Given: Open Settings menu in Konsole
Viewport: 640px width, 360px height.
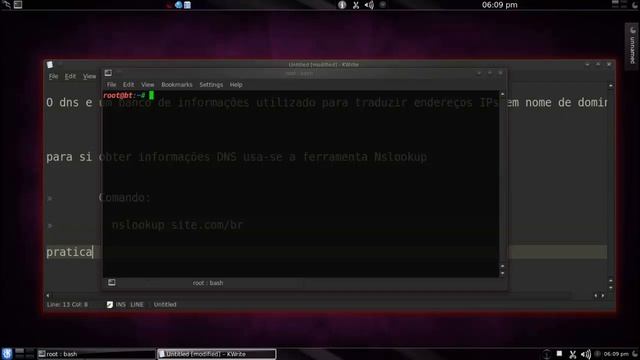Looking at the screenshot, I should pyautogui.click(x=211, y=84).
